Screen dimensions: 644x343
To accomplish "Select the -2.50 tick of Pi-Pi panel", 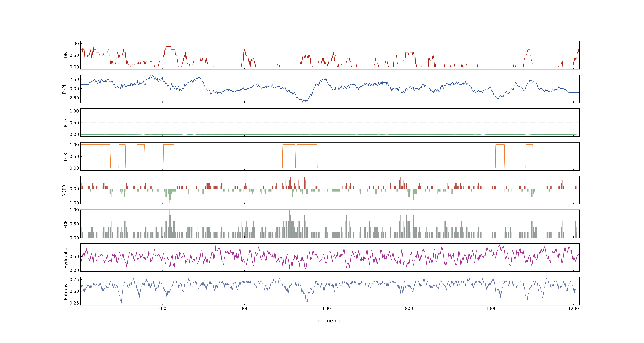I will (73, 98).
